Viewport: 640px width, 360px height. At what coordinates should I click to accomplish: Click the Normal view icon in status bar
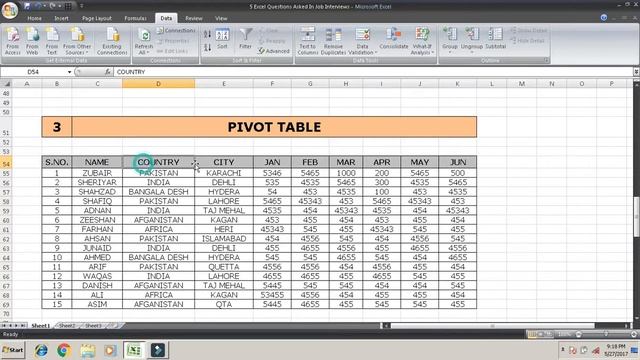[532, 334]
